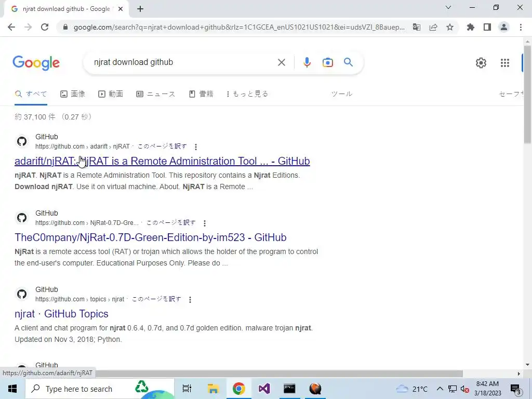The width and height of the screenshot is (532, 399).
Task: Go back to the previous page
Action: click(x=11, y=27)
